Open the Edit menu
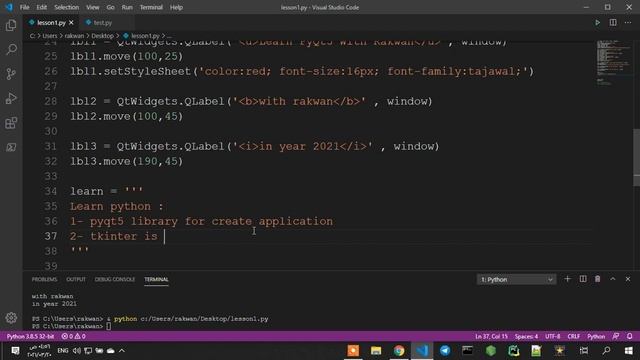640x360 pixels. (x=42, y=7)
